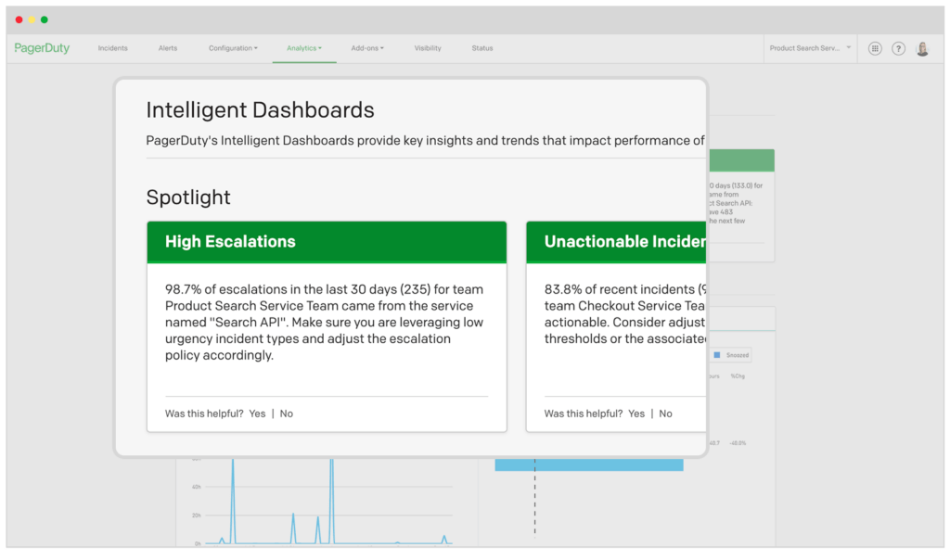Viewport: 950px width, 560px height.
Task: Click the PagerDuty logo
Action: coord(42,48)
